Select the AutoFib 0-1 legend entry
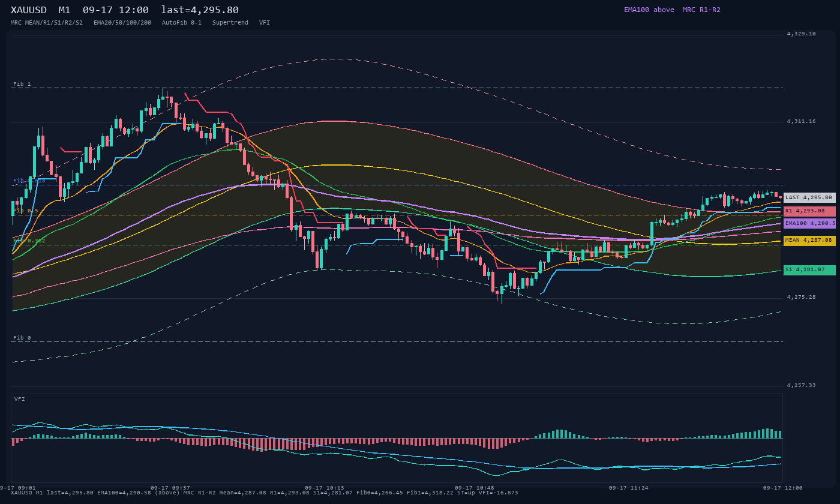840x504 pixels. [x=182, y=23]
